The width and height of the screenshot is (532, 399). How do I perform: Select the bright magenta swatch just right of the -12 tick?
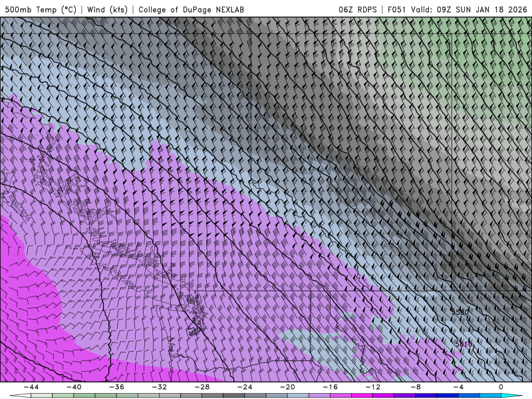[384, 396]
